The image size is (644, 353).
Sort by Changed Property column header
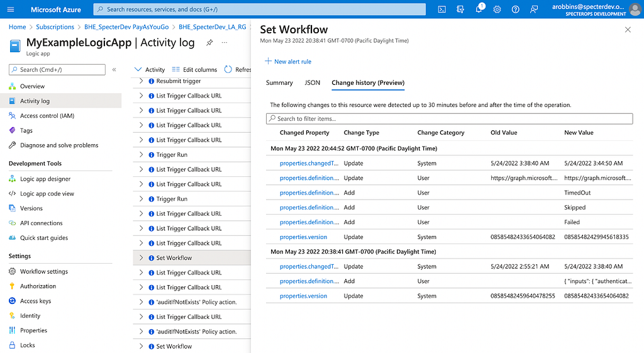click(x=304, y=133)
